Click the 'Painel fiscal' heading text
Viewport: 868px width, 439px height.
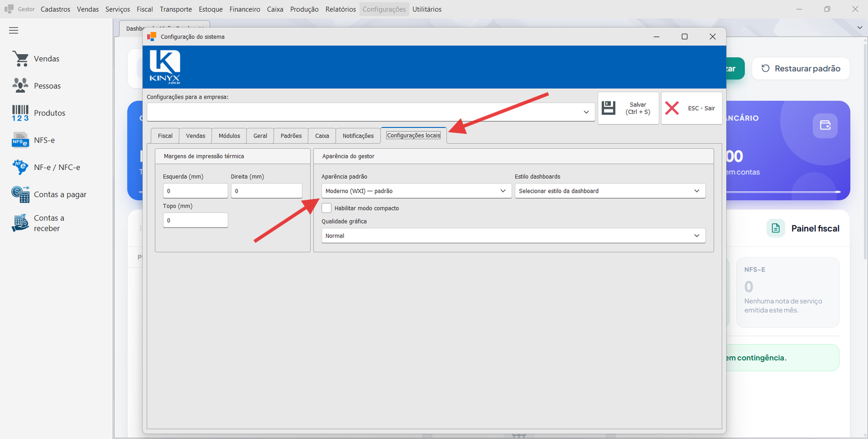tap(815, 228)
